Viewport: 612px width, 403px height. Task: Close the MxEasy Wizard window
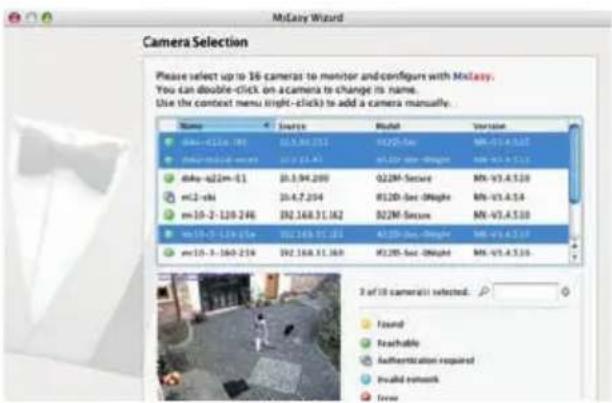[x=14, y=18]
